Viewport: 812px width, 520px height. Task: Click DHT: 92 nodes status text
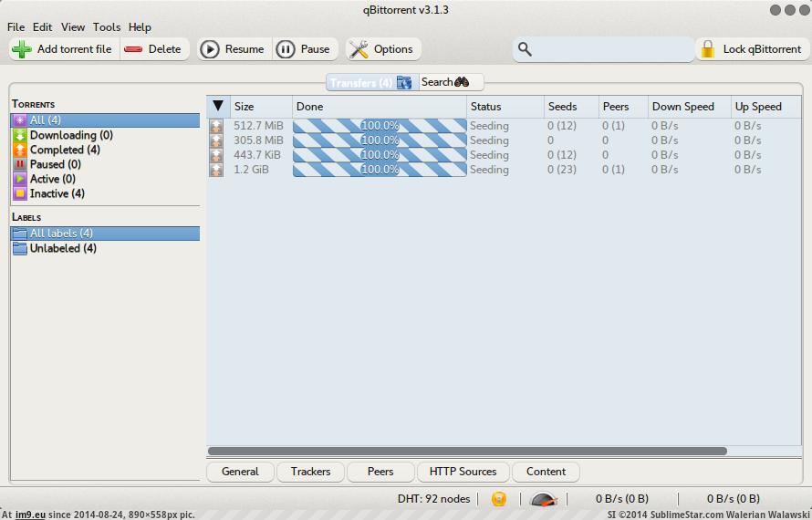coord(434,499)
